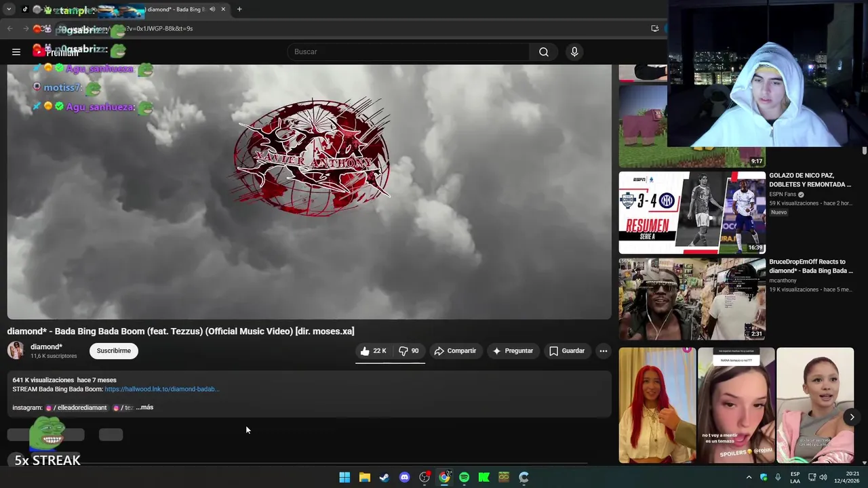Open the volume tray icon
The height and width of the screenshot is (488, 868).
tap(823, 477)
